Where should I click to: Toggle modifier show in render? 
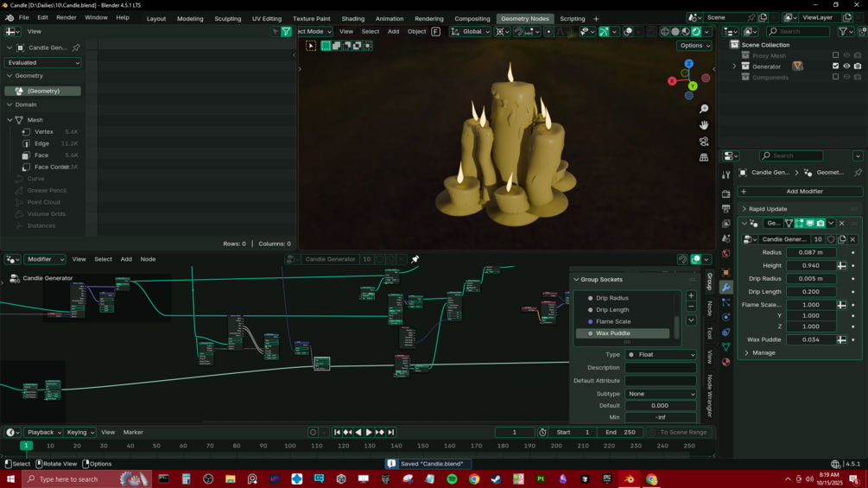pyautogui.click(x=820, y=223)
